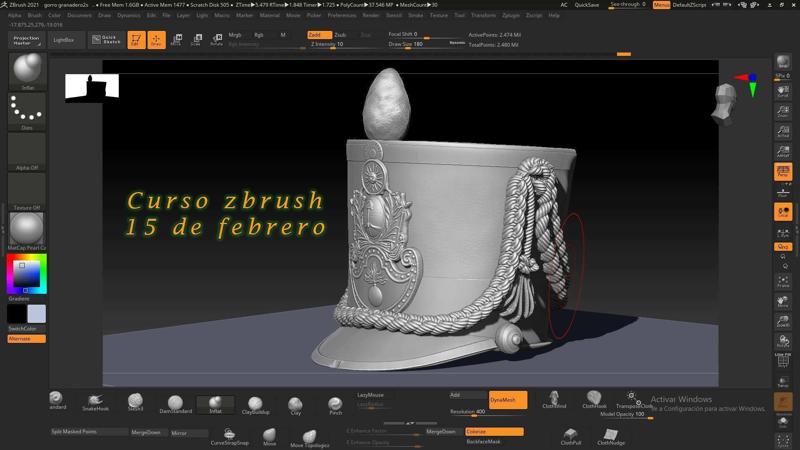Select the ClothHook brush

tap(594, 398)
